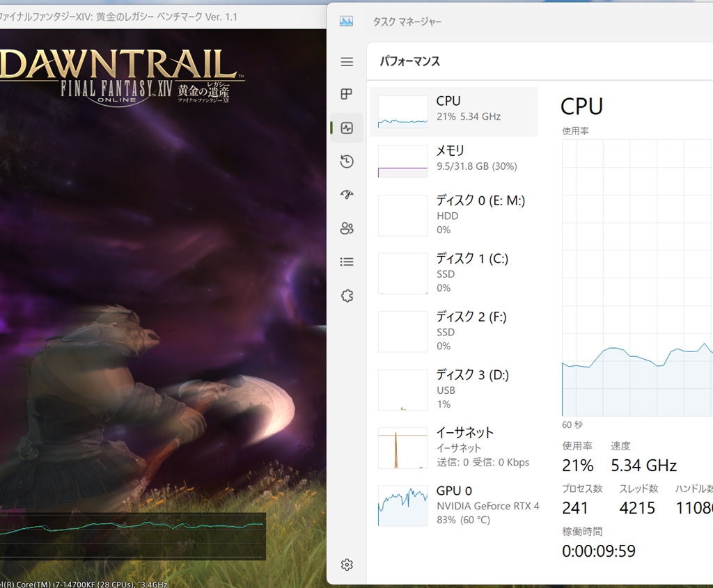
Task: Select the CPU performance entry
Action: [453, 112]
